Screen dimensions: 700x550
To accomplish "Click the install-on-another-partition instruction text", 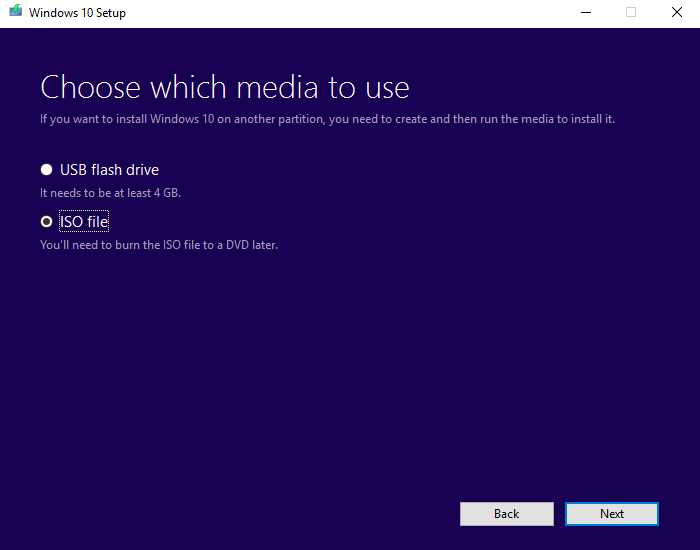I will click(327, 119).
